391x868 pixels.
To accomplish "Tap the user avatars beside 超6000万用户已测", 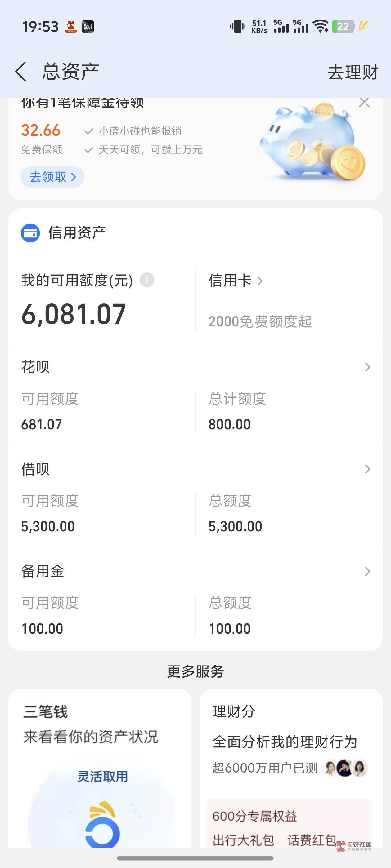I will 345,768.
